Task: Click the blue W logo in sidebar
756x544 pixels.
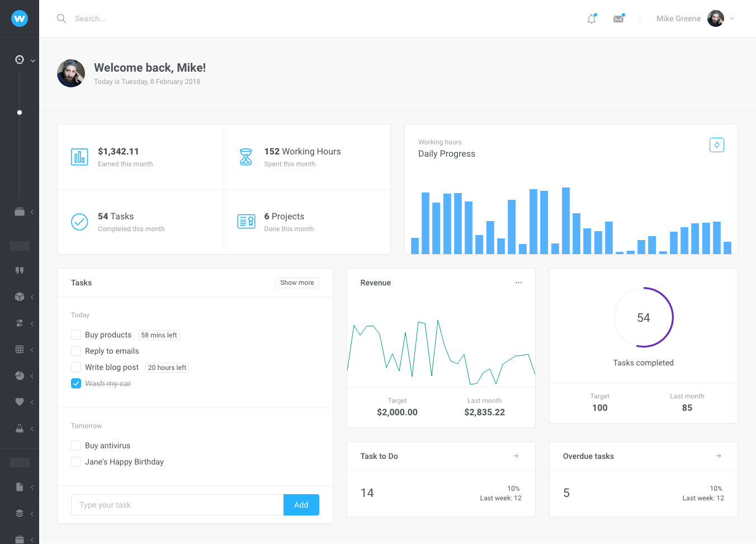Action: point(20,18)
